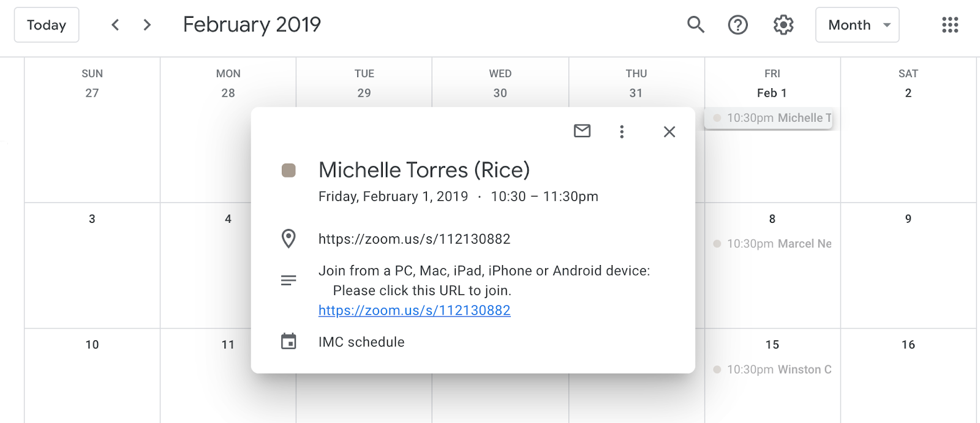Click the Today button

47,24
